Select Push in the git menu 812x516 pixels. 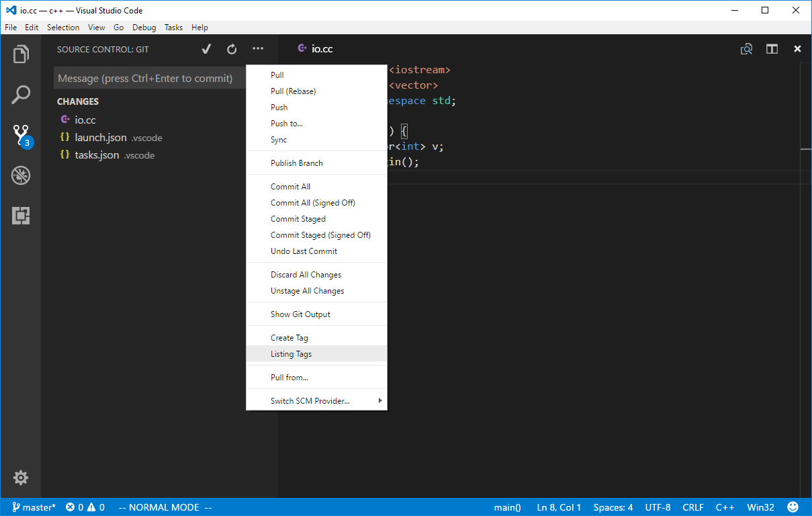pyautogui.click(x=316, y=107)
